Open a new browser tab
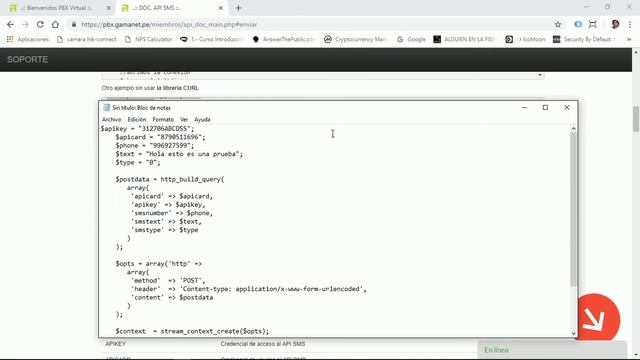Screen dimensions: 640x360 click(x=238, y=8)
